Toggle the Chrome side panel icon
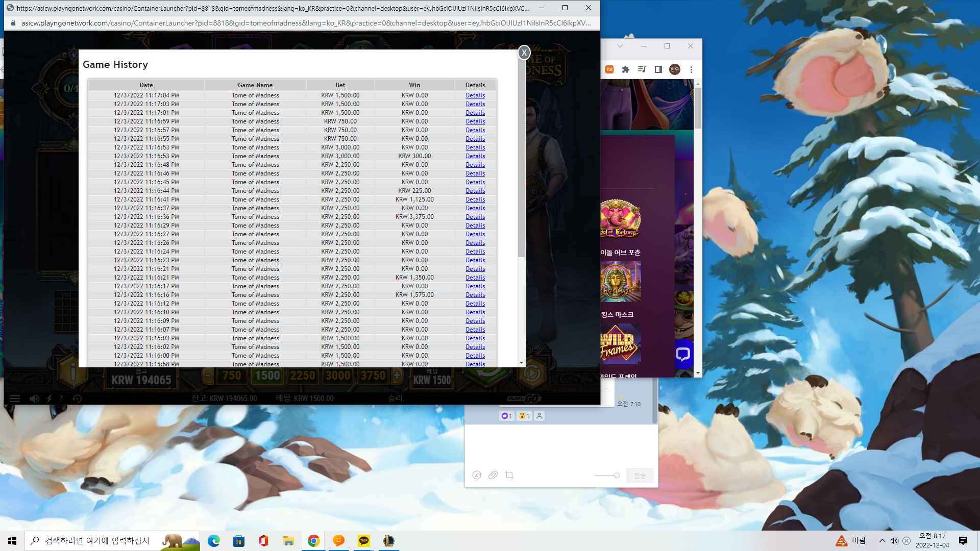 658,69
